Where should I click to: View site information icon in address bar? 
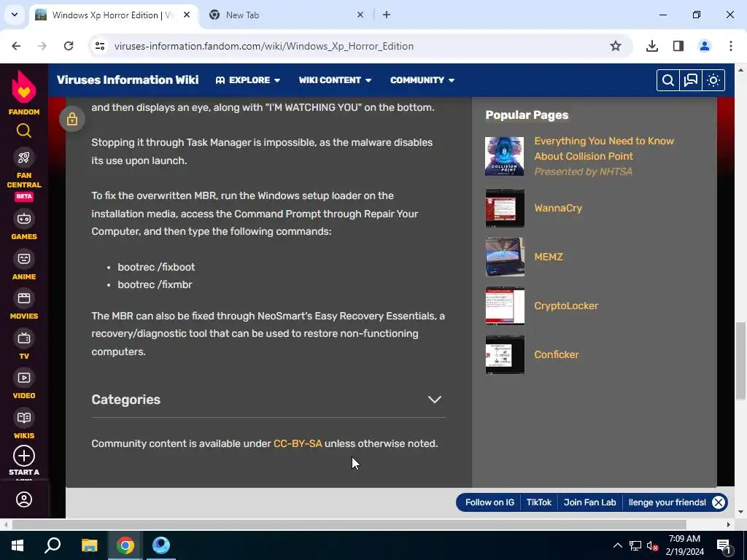pyautogui.click(x=100, y=46)
